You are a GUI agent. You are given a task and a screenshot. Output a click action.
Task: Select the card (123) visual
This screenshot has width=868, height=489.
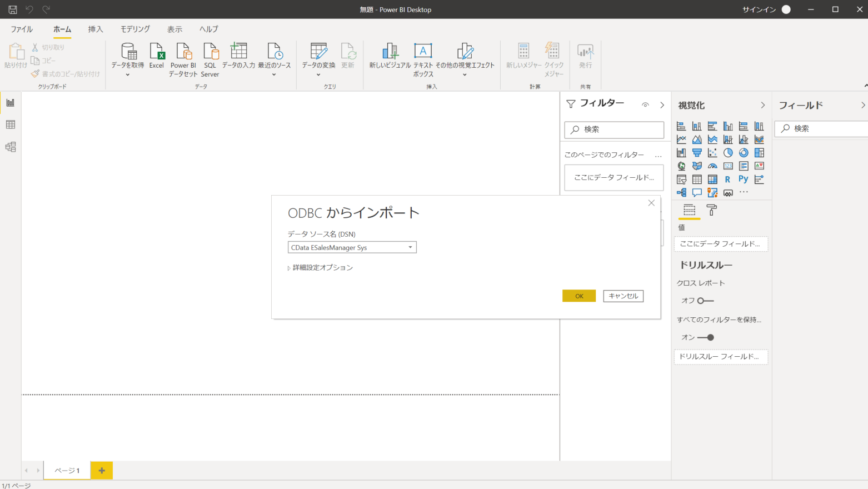pyautogui.click(x=728, y=166)
